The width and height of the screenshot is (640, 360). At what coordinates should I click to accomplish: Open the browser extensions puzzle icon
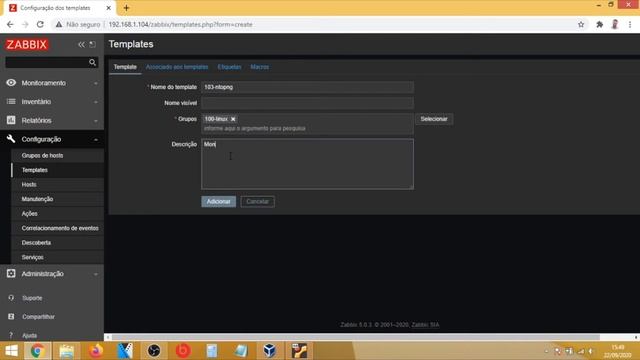click(599, 24)
